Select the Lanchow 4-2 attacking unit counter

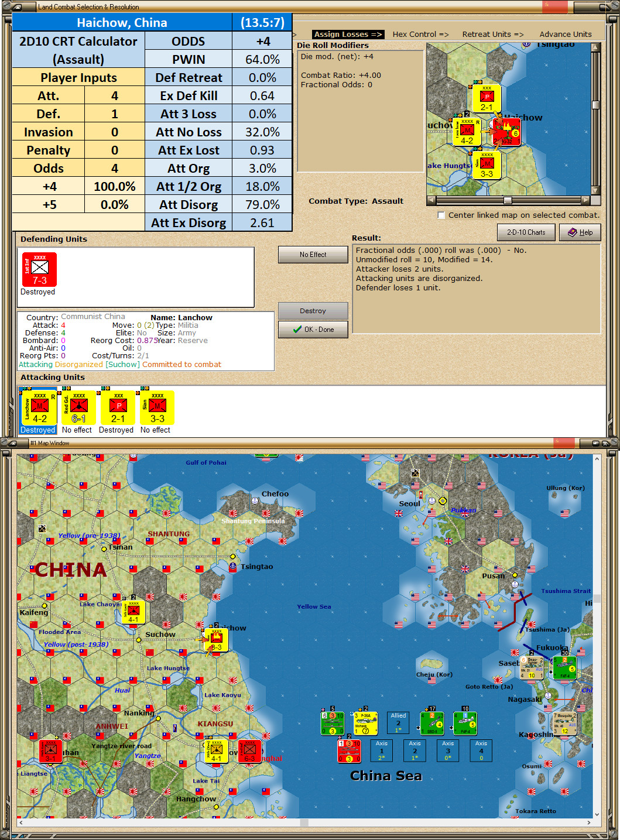pos(39,407)
